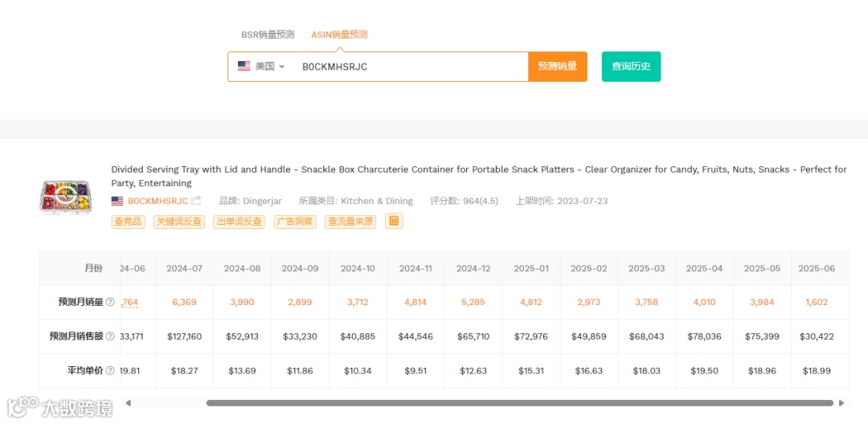Click the help icon beside 预测月销量
The width and height of the screenshot is (868, 424).
click(x=110, y=303)
